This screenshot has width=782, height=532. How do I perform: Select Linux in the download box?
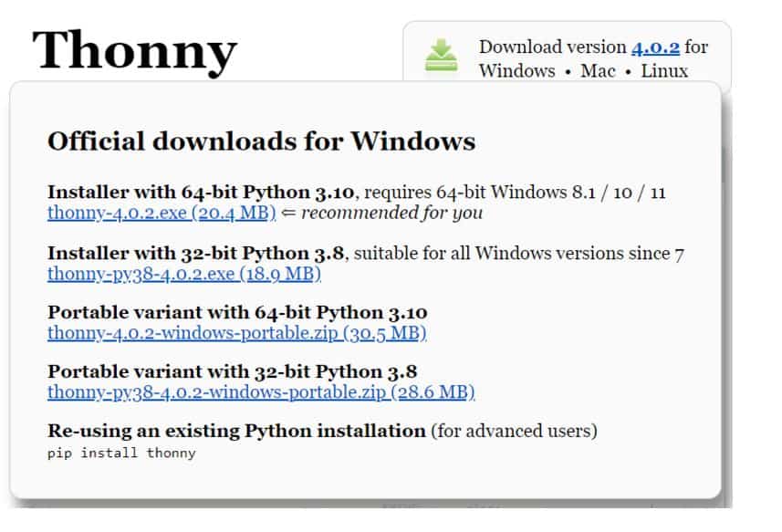(x=664, y=71)
